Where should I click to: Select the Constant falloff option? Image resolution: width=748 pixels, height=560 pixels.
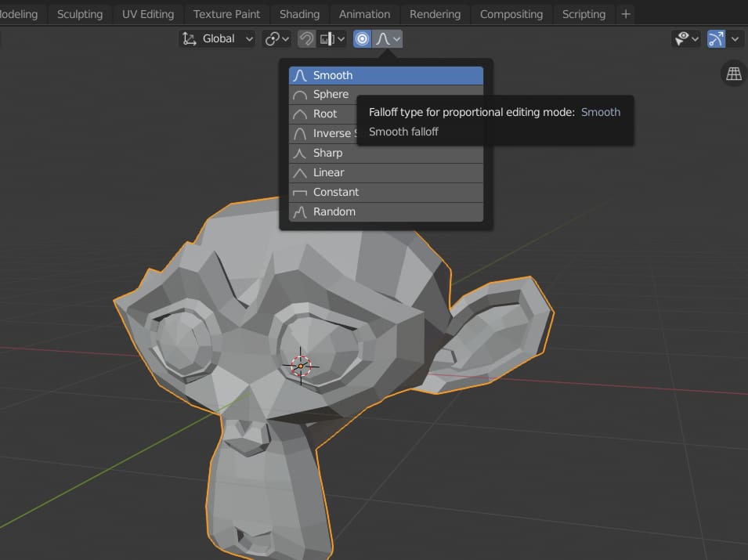coord(386,192)
